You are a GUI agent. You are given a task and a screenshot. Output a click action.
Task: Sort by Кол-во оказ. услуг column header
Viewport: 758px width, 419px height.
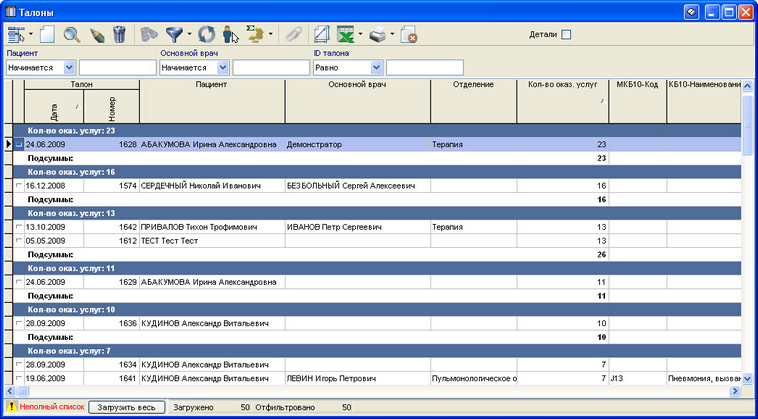563,101
